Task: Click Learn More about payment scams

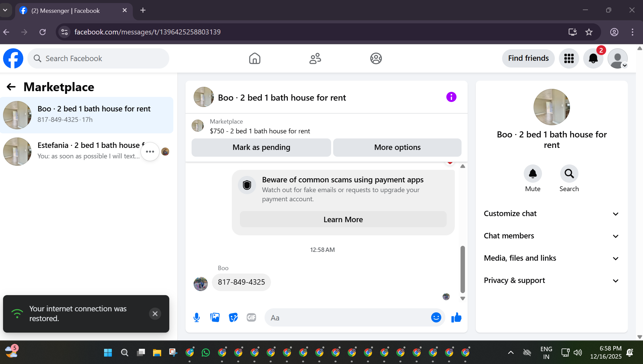Action: pos(343,219)
